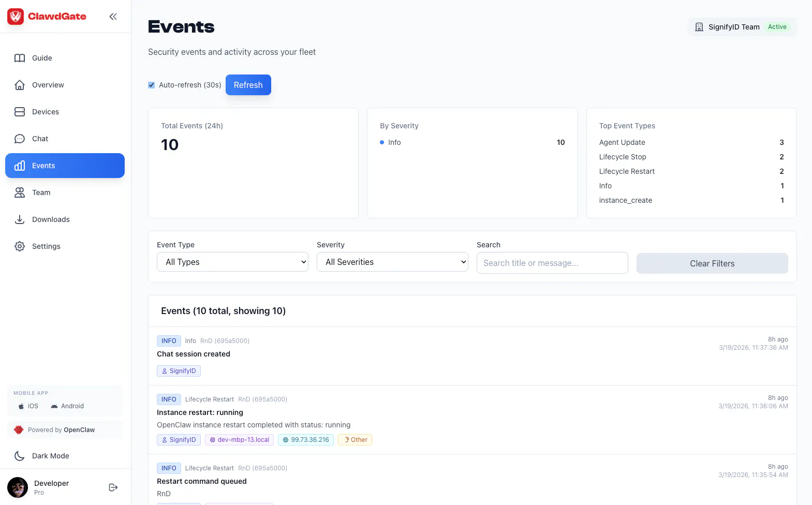The width and height of the screenshot is (812, 505).
Task: Click the Agent Update event type row
Action: pyautogui.click(x=691, y=142)
